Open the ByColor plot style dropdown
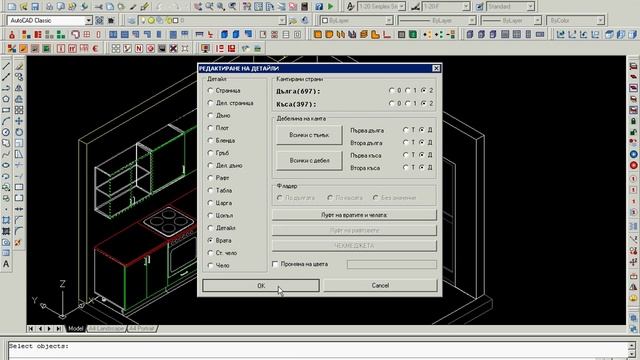Viewport: 640px width, 360px height. pos(600,20)
